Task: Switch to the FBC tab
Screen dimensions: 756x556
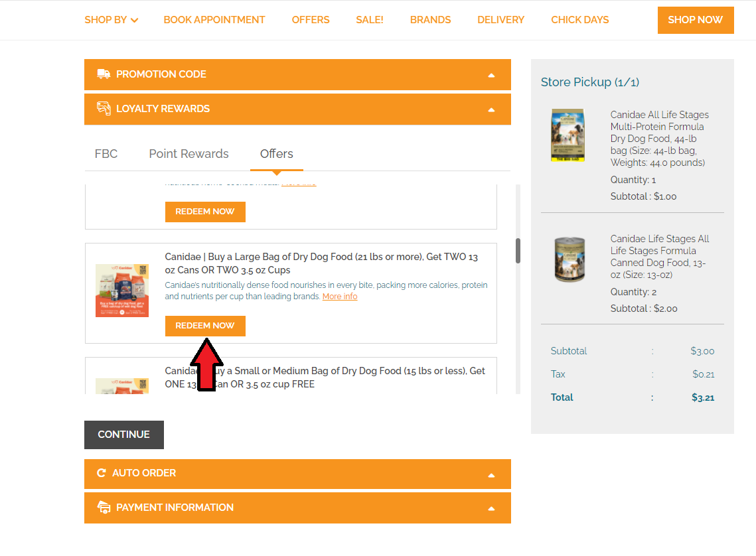Action: 106,154
